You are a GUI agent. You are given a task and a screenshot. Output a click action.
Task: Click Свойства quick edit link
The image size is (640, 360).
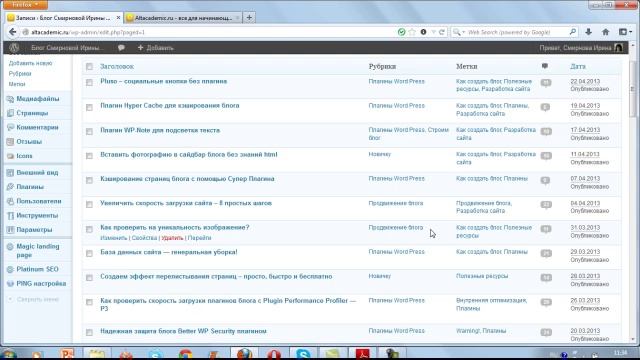click(x=144, y=238)
